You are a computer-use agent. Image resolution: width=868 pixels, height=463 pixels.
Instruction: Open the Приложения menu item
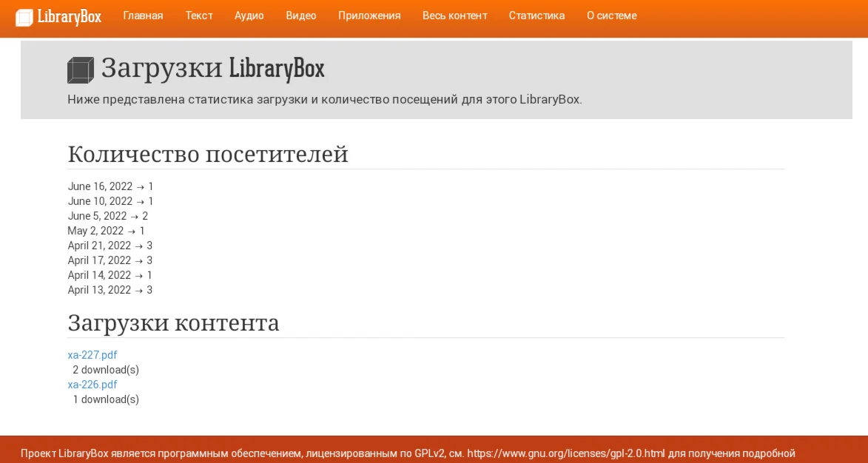tap(369, 16)
